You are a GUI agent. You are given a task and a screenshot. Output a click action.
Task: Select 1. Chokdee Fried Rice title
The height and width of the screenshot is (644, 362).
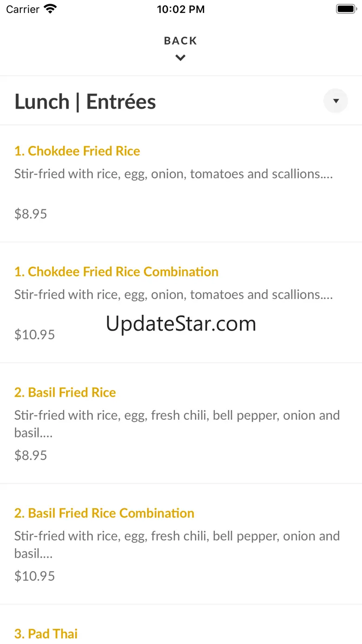point(77,151)
